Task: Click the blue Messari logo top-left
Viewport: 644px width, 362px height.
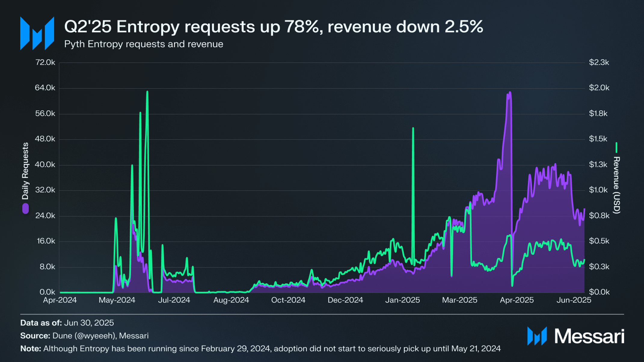Action: click(37, 33)
